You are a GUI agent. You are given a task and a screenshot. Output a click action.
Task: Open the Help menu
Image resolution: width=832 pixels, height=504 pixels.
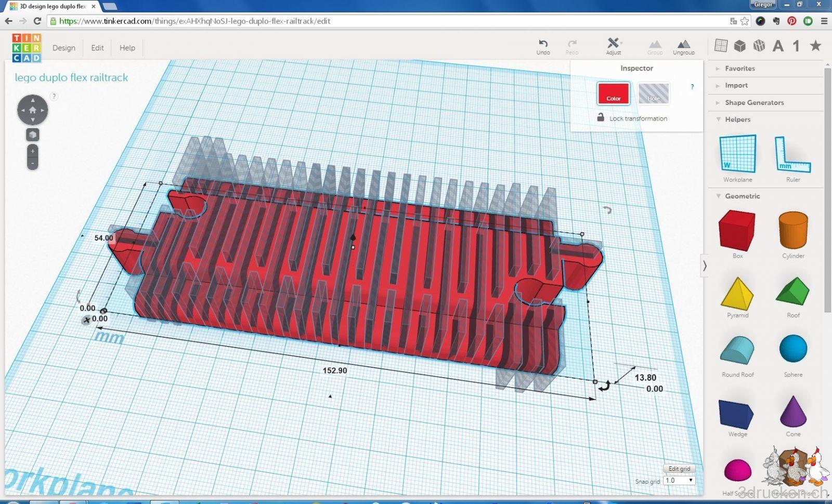(x=127, y=48)
